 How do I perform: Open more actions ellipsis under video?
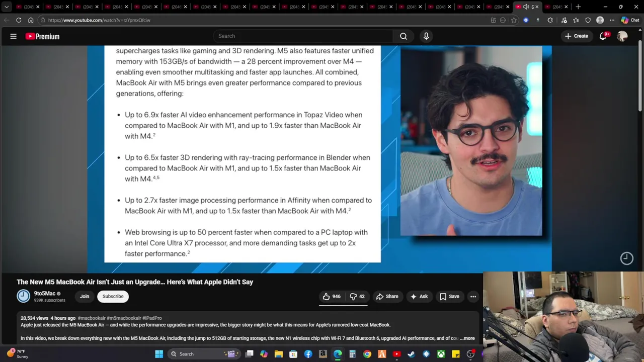click(473, 297)
